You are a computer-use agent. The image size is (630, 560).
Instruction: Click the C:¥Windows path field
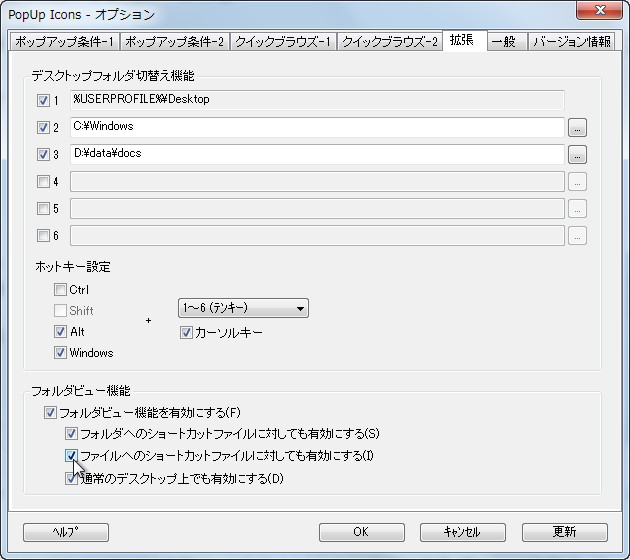(317, 127)
